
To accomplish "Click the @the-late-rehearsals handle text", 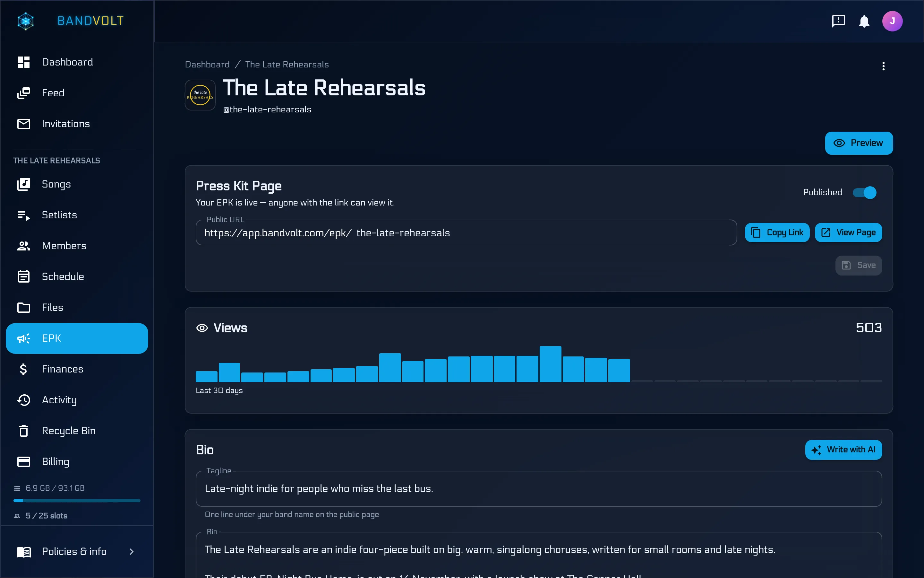I will (x=267, y=110).
